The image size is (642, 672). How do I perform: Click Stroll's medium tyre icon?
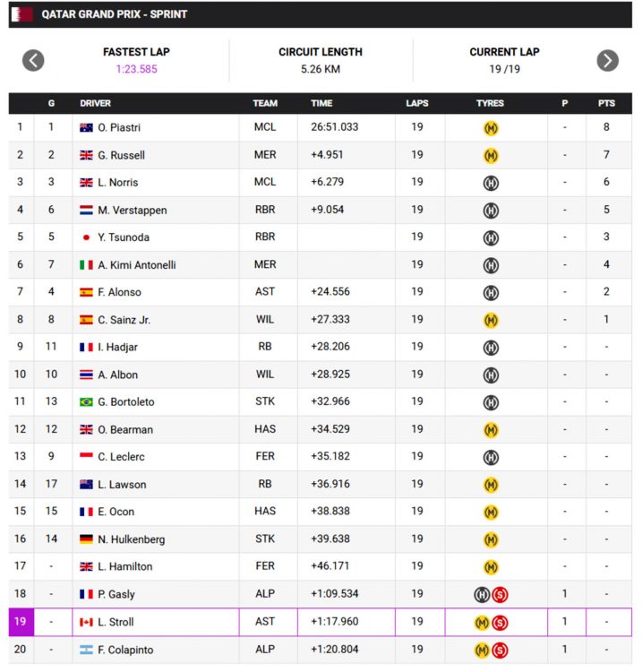(x=482, y=622)
